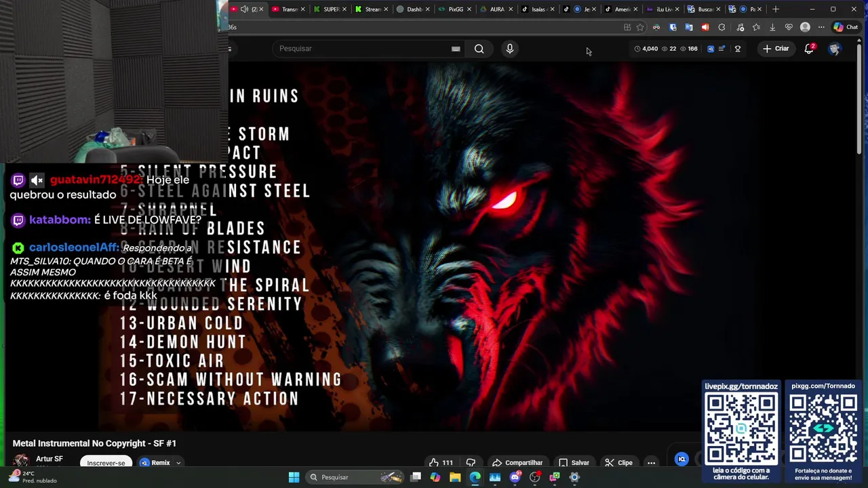Click the address bar split-screen apps icon
Image resolution: width=868 pixels, height=488 pixels.
pyautogui.click(x=627, y=27)
